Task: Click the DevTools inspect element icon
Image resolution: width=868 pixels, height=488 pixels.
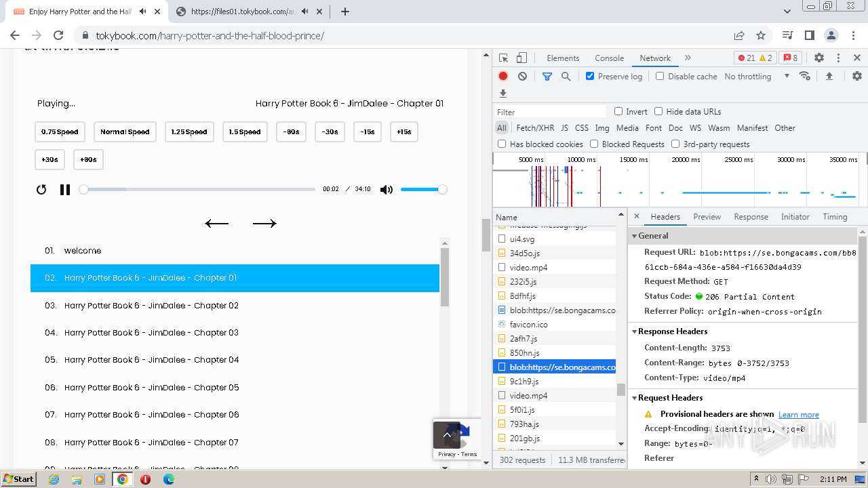Action: pos(503,58)
